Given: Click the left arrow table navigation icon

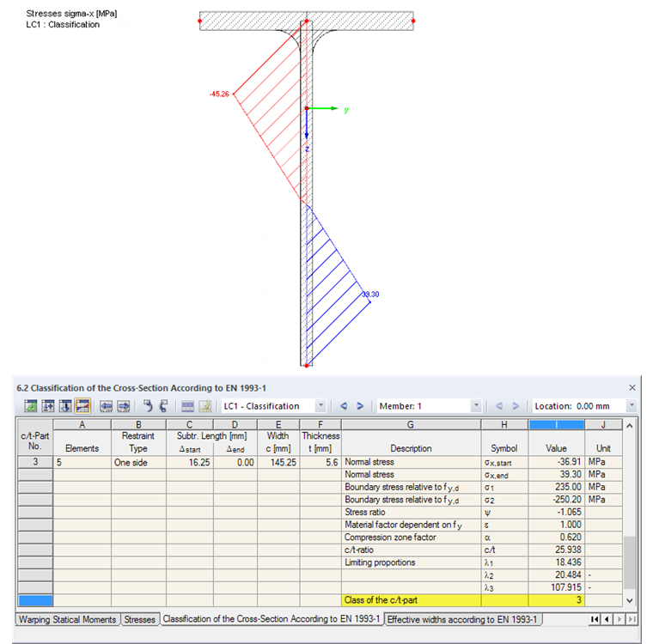Looking at the screenshot, I should [x=106, y=406].
